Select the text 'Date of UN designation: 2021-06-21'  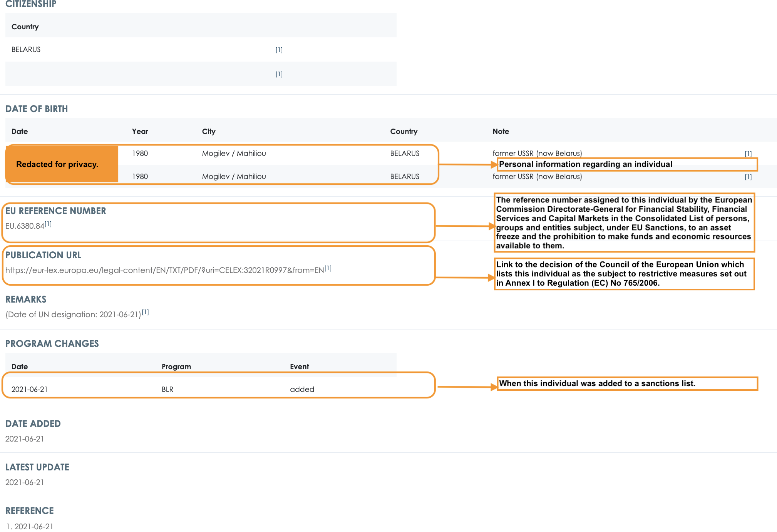(74, 315)
